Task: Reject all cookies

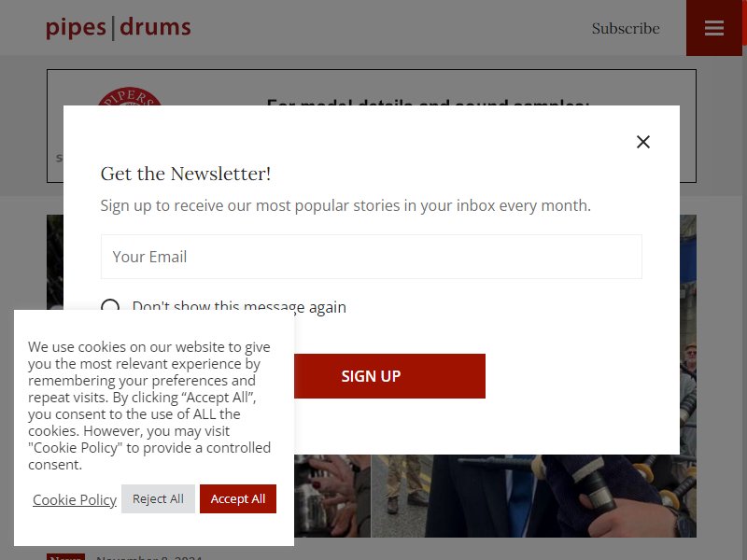Action: click(158, 498)
